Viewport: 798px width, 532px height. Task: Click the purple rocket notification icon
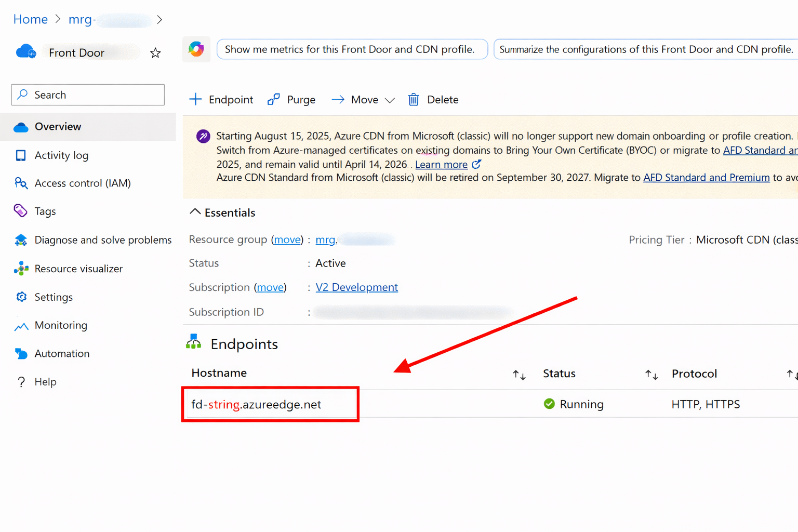pyautogui.click(x=203, y=137)
